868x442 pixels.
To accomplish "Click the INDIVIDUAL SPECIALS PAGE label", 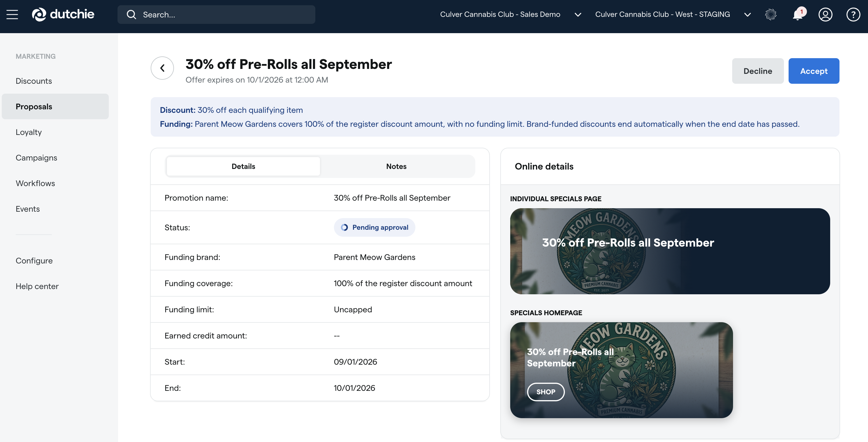I will (556, 199).
